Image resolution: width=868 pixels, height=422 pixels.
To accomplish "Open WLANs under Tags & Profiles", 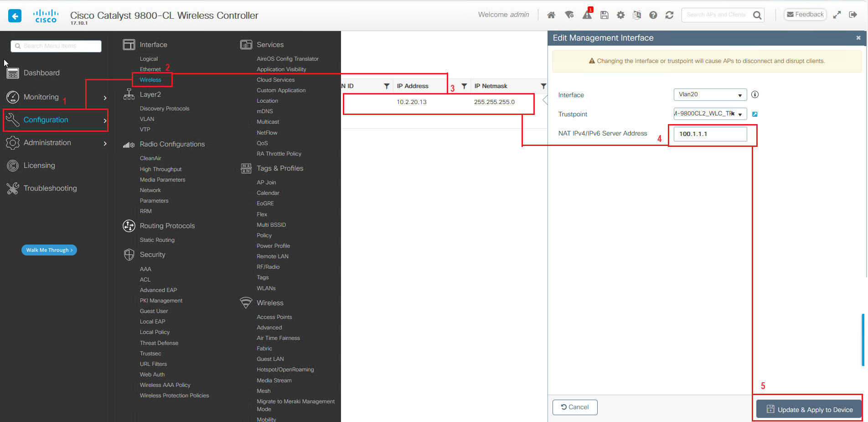I will (x=266, y=288).
